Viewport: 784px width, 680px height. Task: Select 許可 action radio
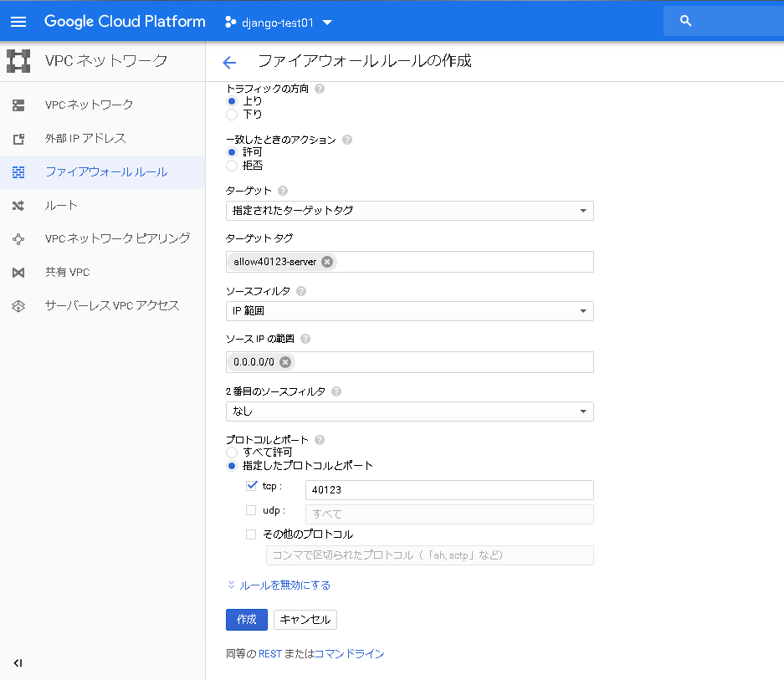[x=232, y=152]
